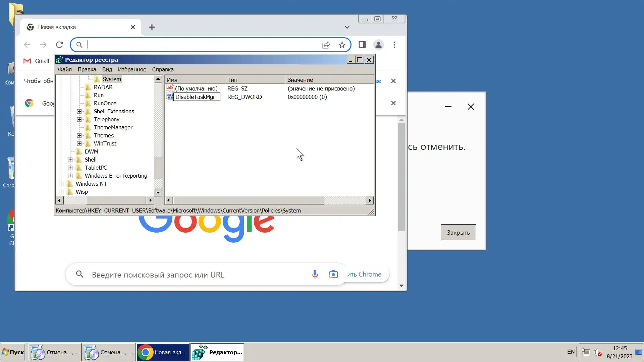Expand the Shell Extensions tree node
The image size is (644, 362).
click(x=79, y=111)
